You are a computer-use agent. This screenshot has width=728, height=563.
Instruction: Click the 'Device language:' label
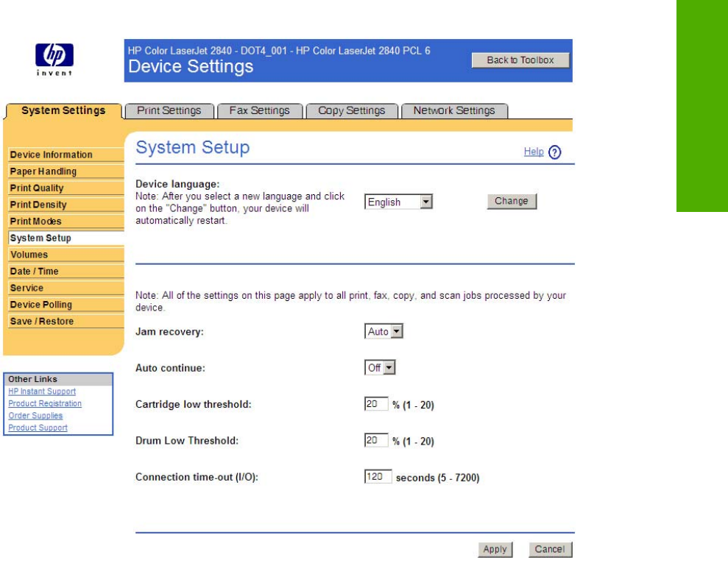(x=177, y=184)
